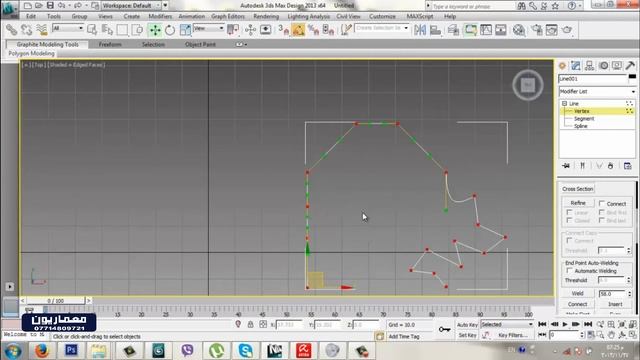Open the Display command panel tab

point(617,65)
